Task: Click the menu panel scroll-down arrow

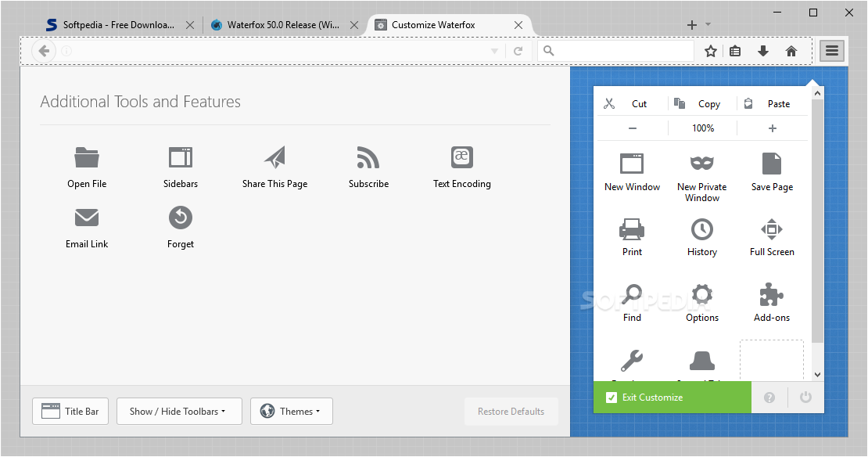Action: [x=818, y=375]
